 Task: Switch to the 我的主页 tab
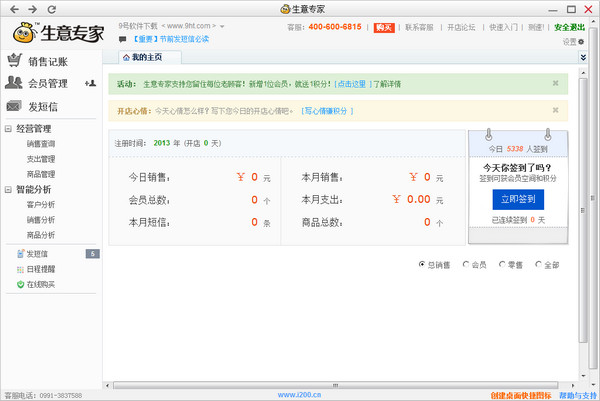click(x=146, y=58)
